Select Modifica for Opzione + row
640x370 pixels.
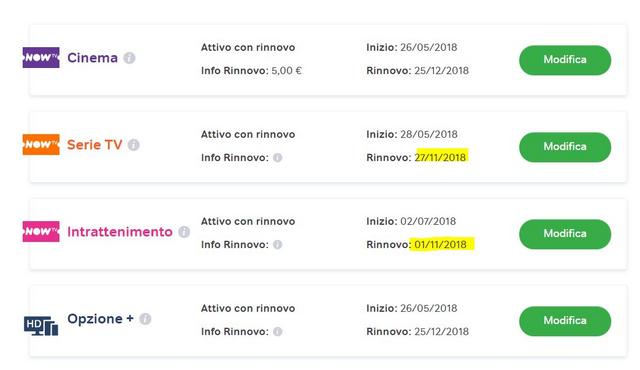point(565,321)
